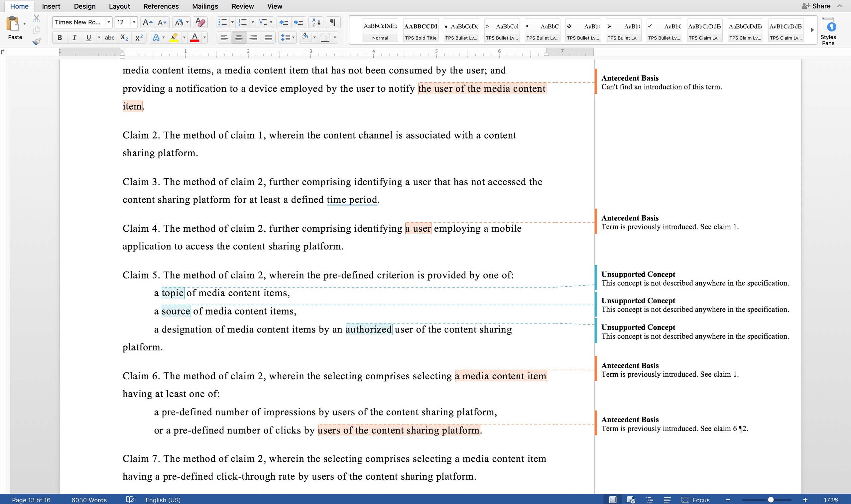851x504 pixels.
Task: Click the Sort A-Z icon
Action: coord(316,22)
